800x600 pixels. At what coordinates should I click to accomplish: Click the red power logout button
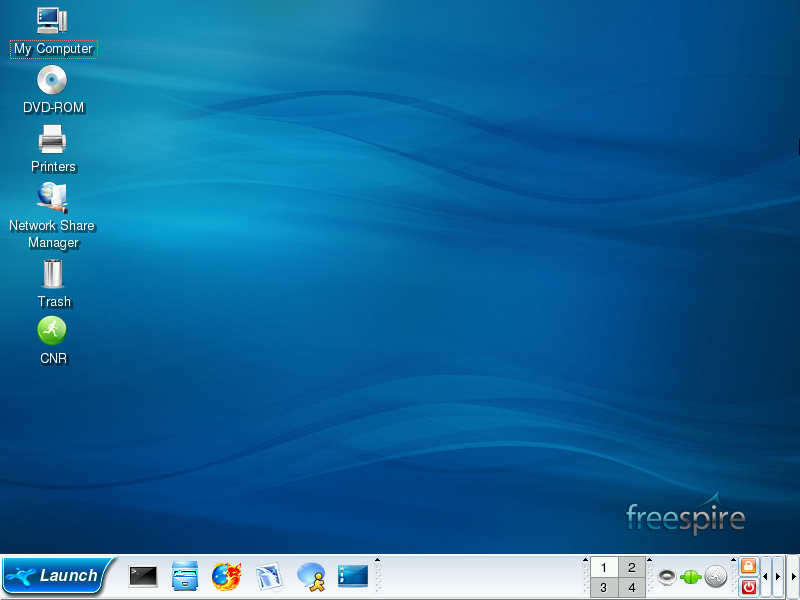tap(748, 587)
